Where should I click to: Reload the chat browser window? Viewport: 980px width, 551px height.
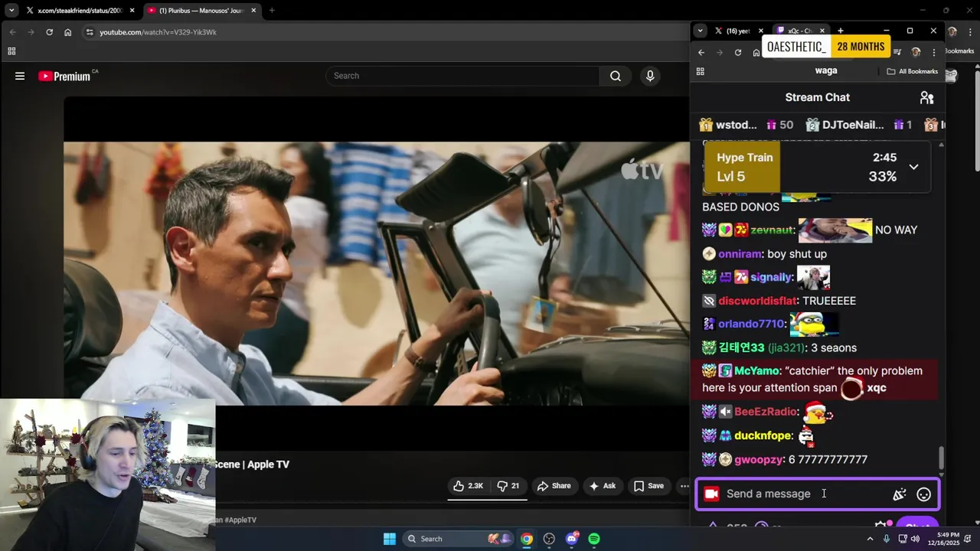738,52
